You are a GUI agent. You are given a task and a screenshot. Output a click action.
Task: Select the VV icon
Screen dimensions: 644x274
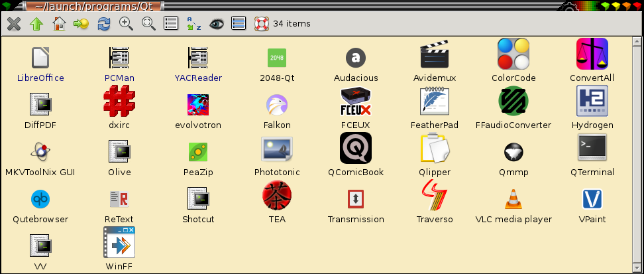click(40, 245)
